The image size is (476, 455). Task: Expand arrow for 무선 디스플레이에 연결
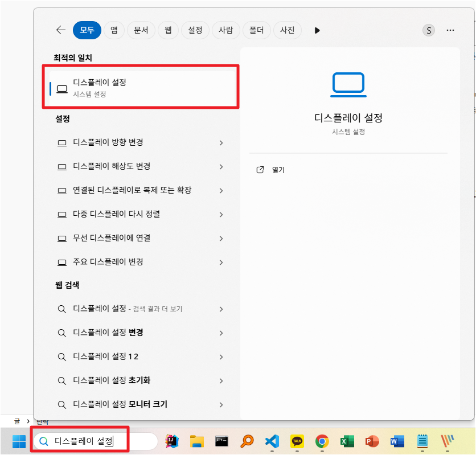point(221,239)
